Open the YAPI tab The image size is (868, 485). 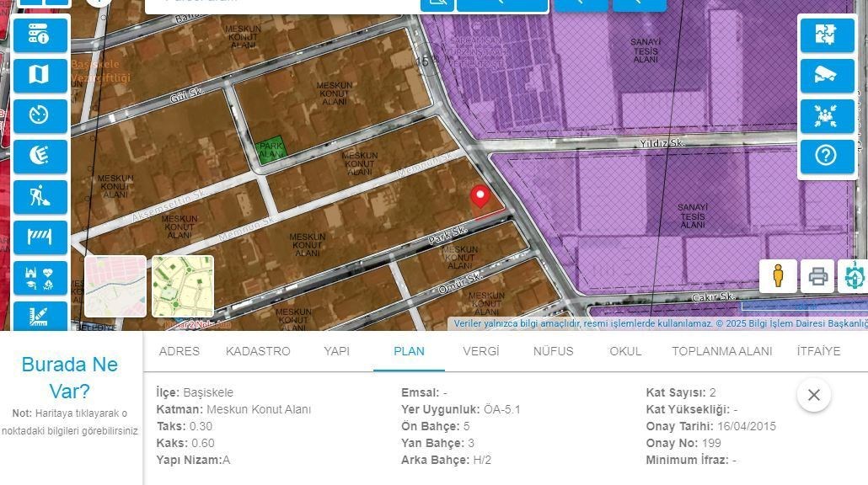pos(336,351)
